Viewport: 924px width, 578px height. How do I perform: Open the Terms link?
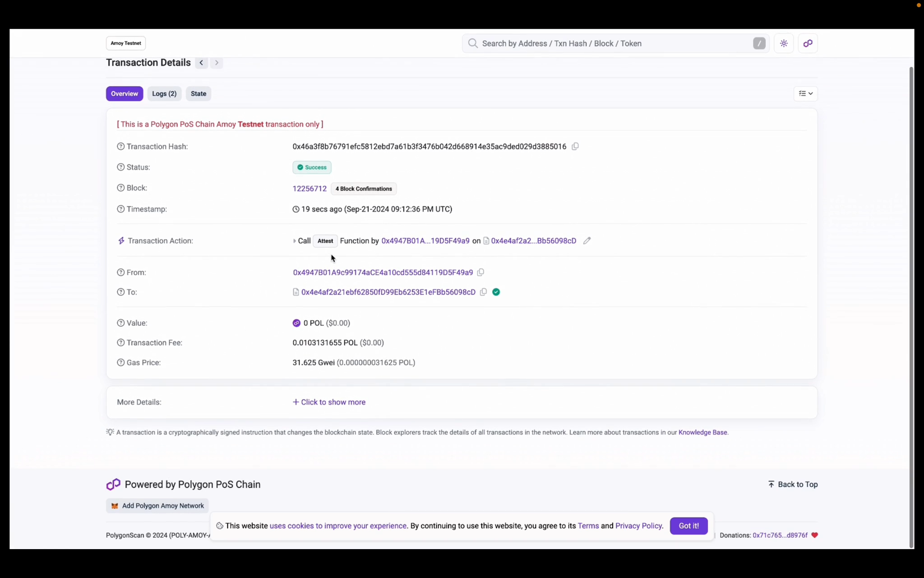click(x=588, y=526)
